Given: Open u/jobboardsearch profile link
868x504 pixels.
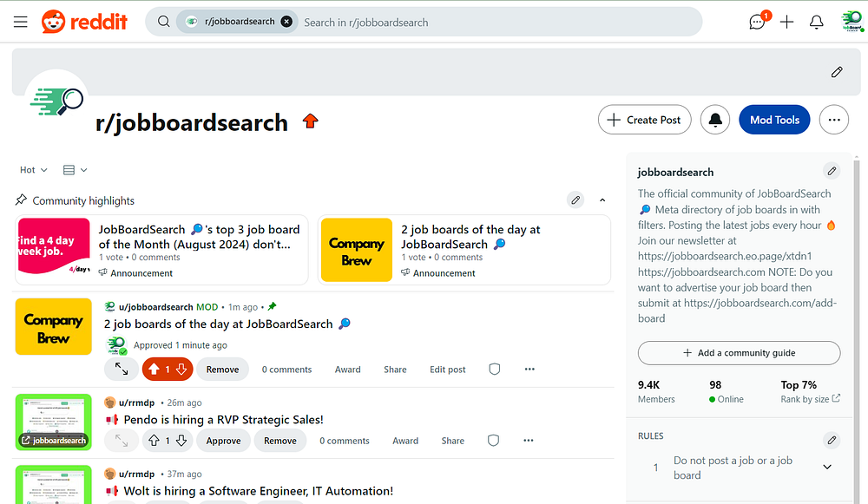Looking at the screenshot, I should coord(155,306).
